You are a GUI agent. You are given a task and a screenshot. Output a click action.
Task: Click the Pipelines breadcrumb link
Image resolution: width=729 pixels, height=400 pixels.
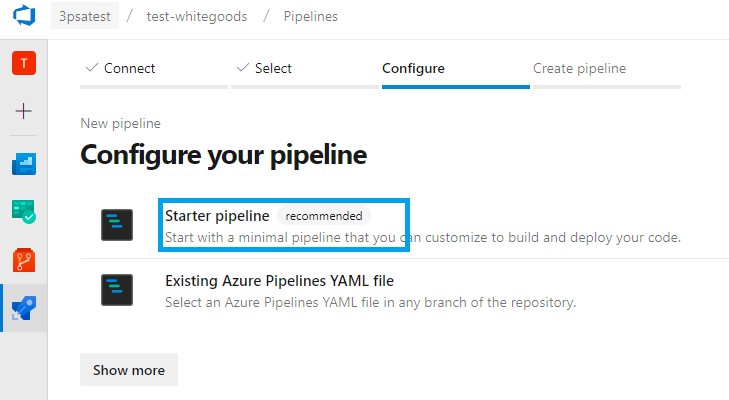point(310,17)
